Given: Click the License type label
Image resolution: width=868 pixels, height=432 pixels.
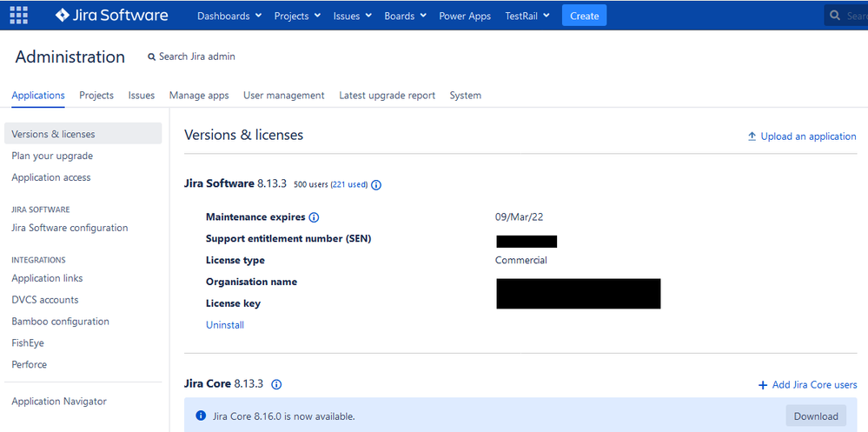Looking at the screenshot, I should coord(235,260).
